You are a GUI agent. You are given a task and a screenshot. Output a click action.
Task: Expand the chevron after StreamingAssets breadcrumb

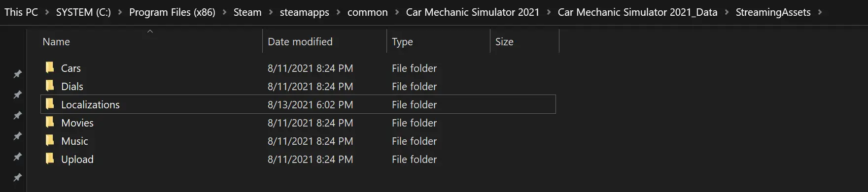[820, 12]
